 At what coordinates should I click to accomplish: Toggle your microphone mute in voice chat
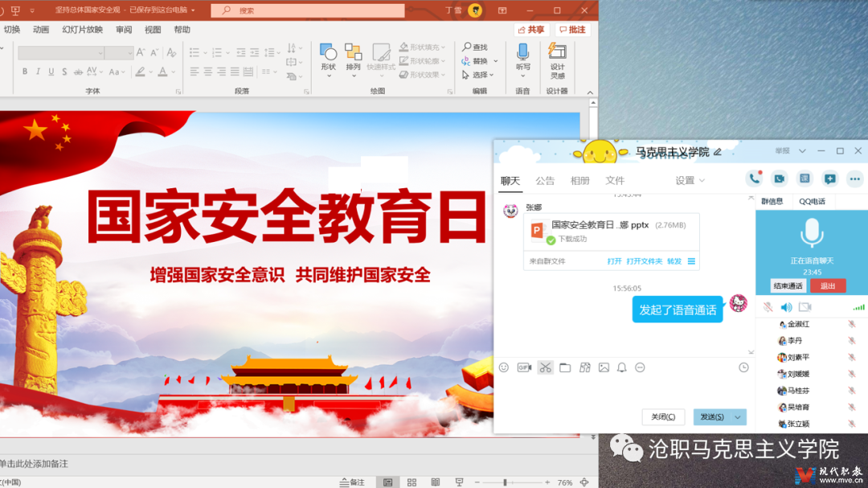pos(768,307)
